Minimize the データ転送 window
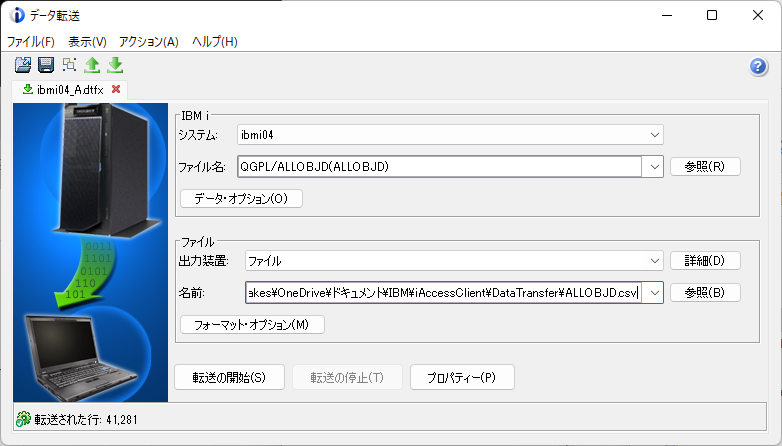Image resolution: width=782 pixels, height=446 pixels. 667,15
